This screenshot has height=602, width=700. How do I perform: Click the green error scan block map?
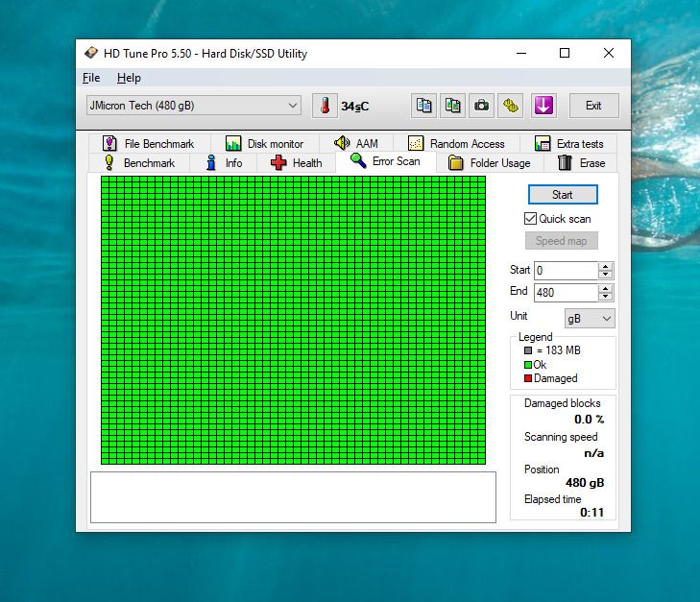293,320
